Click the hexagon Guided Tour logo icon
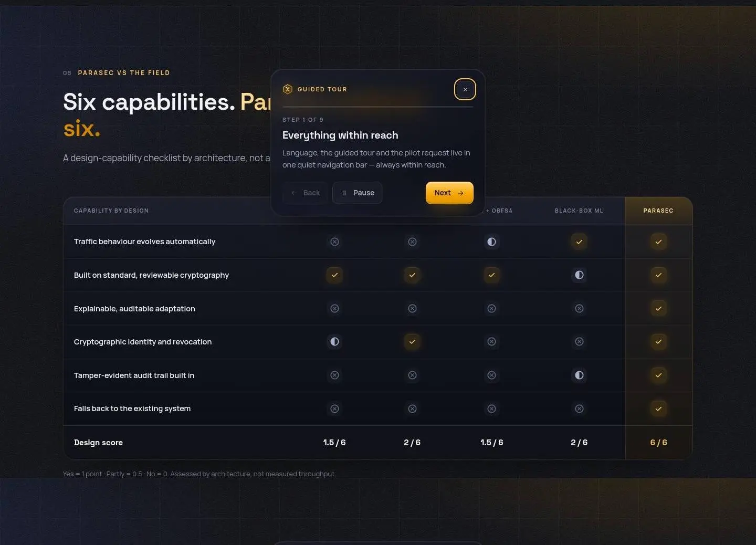Image resolution: width=756 pixels, height=545 pixels. [288, 89]
